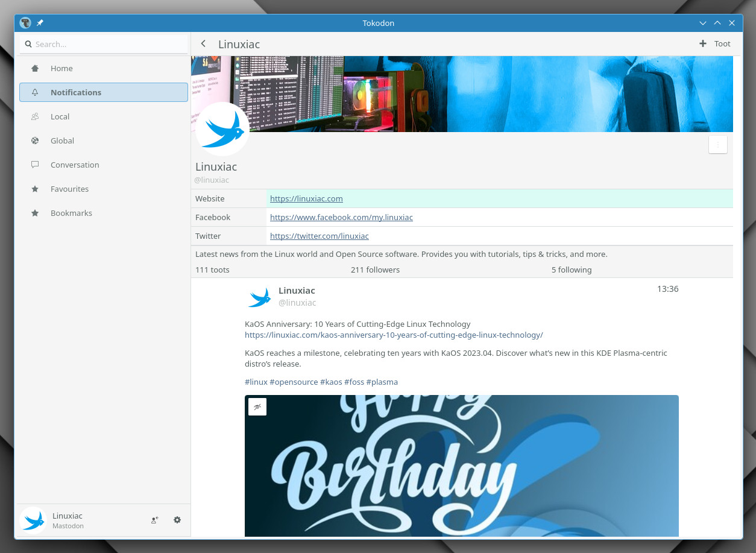Click the Facebook field label
The height and width of the screenshot is (553, 756).
[x=213, y=217]
